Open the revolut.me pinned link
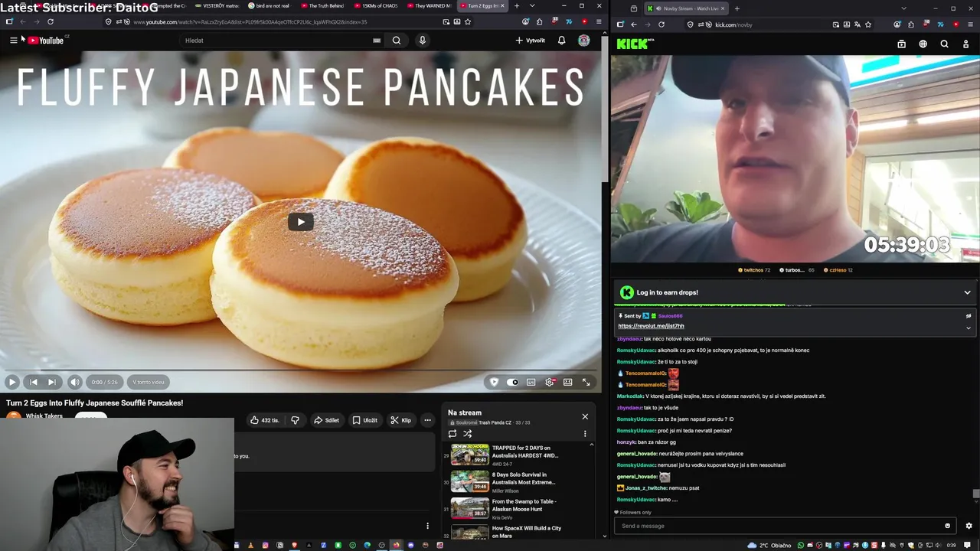Viewport: 980px width, 551px height. pos(651,326)
